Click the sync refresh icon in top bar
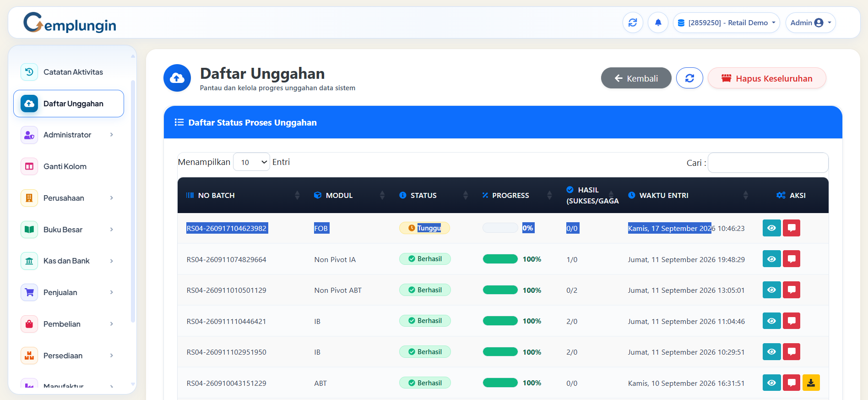 pos(633,22)
